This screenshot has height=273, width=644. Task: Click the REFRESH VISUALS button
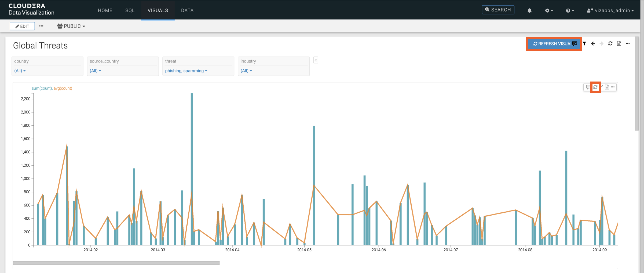click(553, 44)
